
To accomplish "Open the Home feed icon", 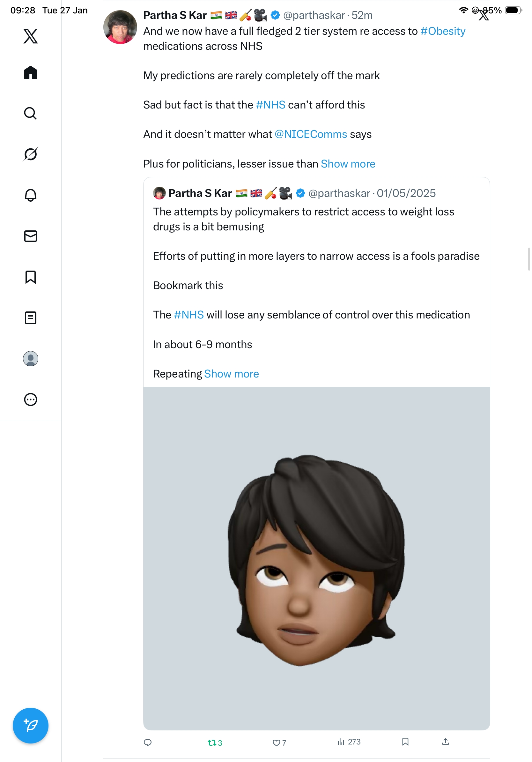I will coord(31,72).
